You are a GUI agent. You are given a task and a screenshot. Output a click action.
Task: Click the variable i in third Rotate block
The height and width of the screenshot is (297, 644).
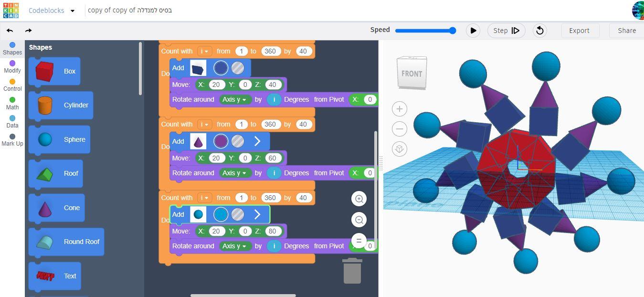pyautogui.click(x=274, y=246)
